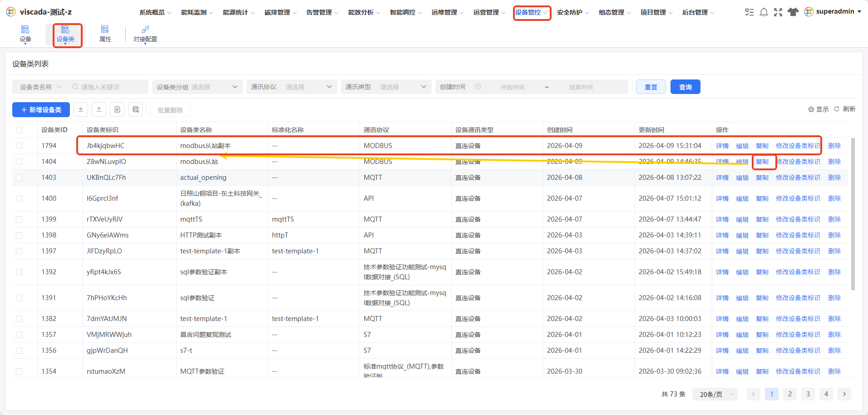Image resolution: width=868 pixels, height=415 pixels.
Task: Click the 刷新 refresh icon
Action: click(837, 109)
